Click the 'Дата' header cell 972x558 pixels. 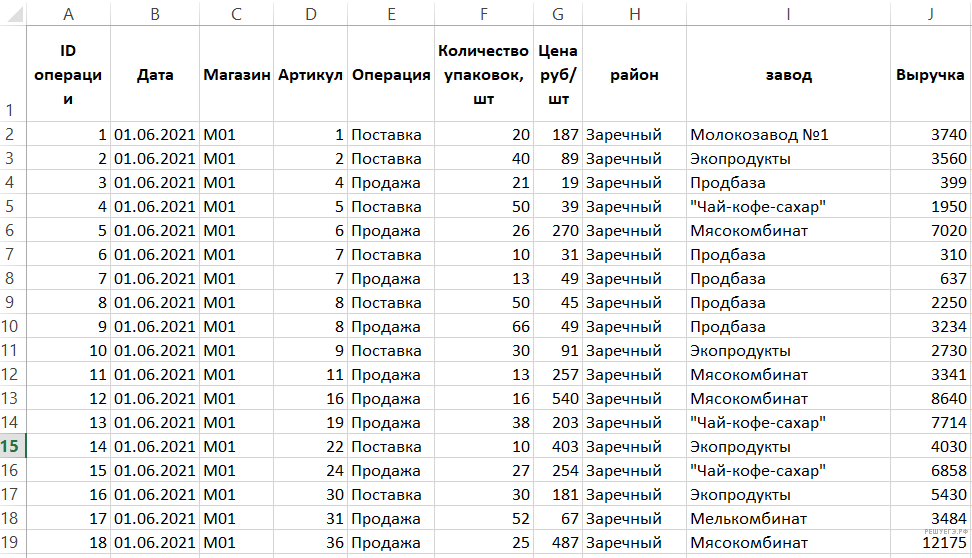(x=155, y=75)
